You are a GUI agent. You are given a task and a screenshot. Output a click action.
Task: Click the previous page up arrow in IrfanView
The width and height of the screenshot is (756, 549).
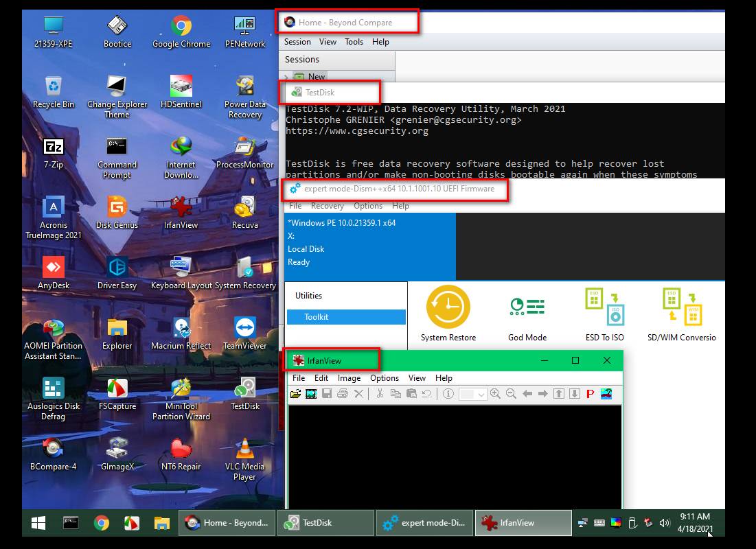click(559, 394)
